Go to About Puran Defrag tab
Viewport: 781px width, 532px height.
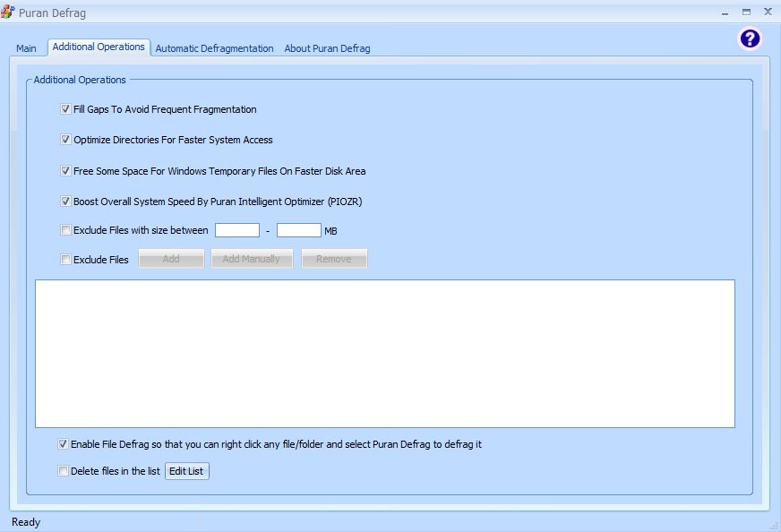pos(327,48)
